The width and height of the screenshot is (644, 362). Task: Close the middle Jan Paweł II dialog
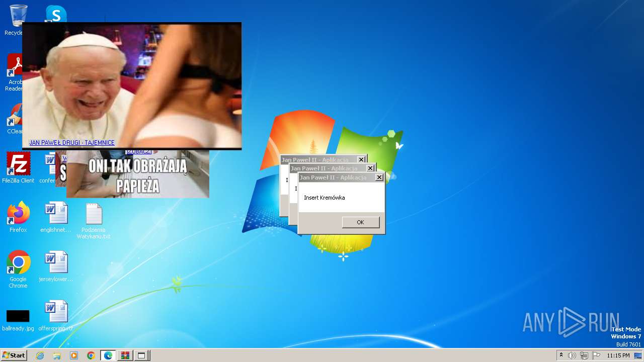tap(370, 168)
